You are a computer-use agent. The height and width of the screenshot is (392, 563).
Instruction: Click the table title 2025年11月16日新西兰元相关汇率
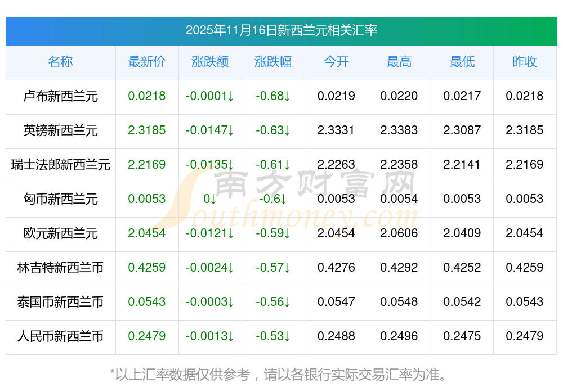point(281,30)
